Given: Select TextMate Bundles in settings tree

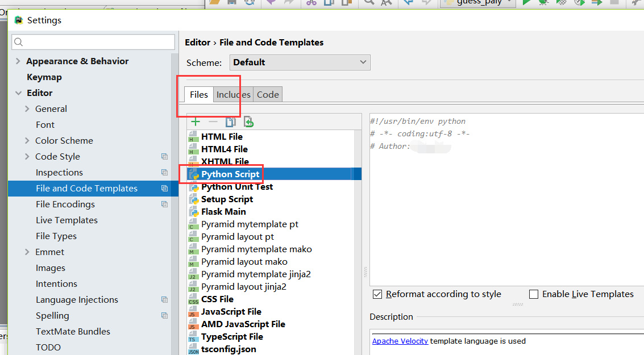Looking at the screenshot, I should (73, 332).
